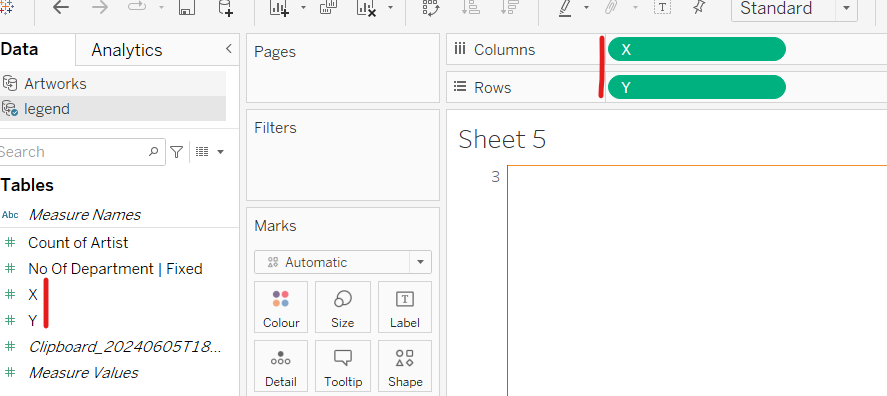Click the Highlight pen icon
Viewport: 887px width, 396px height.
565,8
